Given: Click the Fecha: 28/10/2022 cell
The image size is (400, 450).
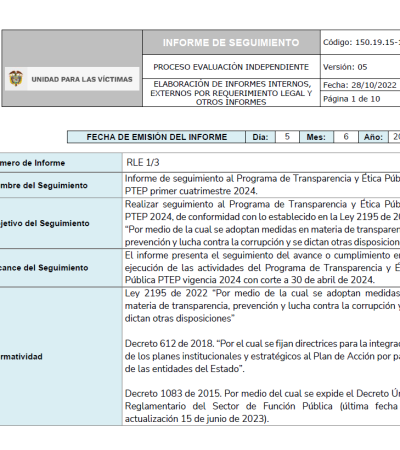Looking at the screenshot, I should [360, 85].
